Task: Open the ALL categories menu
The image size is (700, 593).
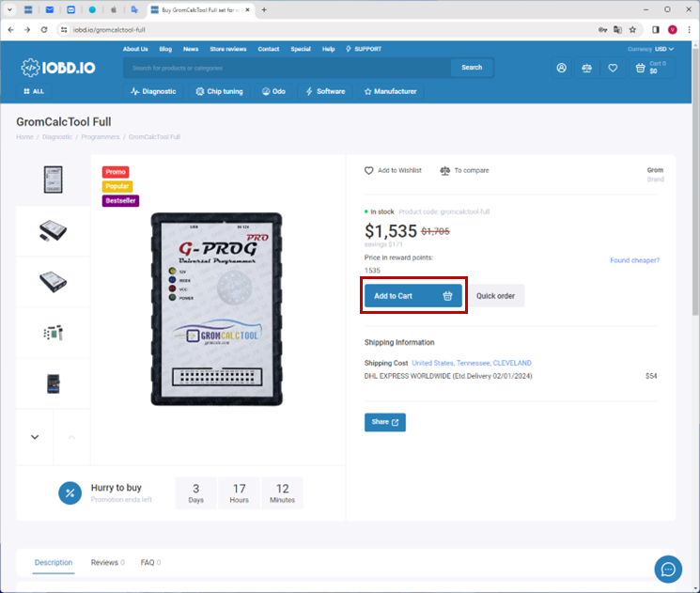Action: 34,91
